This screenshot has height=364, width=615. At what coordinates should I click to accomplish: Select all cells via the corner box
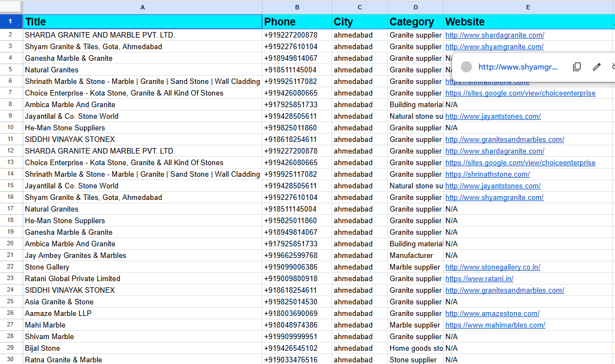[12, 7]
